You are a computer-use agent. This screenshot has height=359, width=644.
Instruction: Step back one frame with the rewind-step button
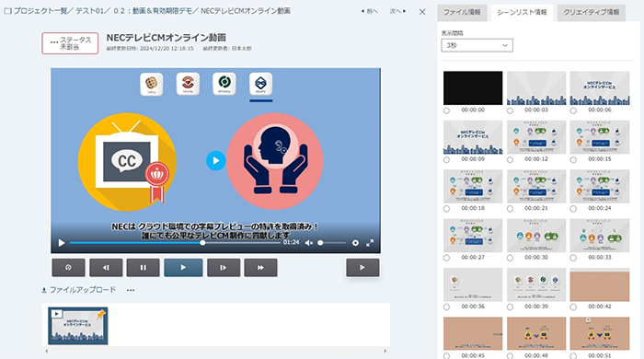tap(106, 267)
